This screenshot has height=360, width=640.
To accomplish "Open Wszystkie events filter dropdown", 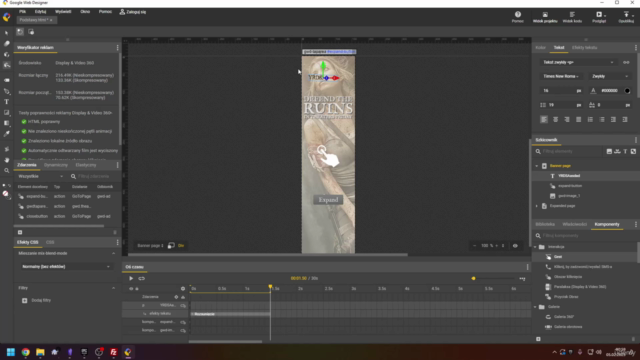I will (40, 176).
